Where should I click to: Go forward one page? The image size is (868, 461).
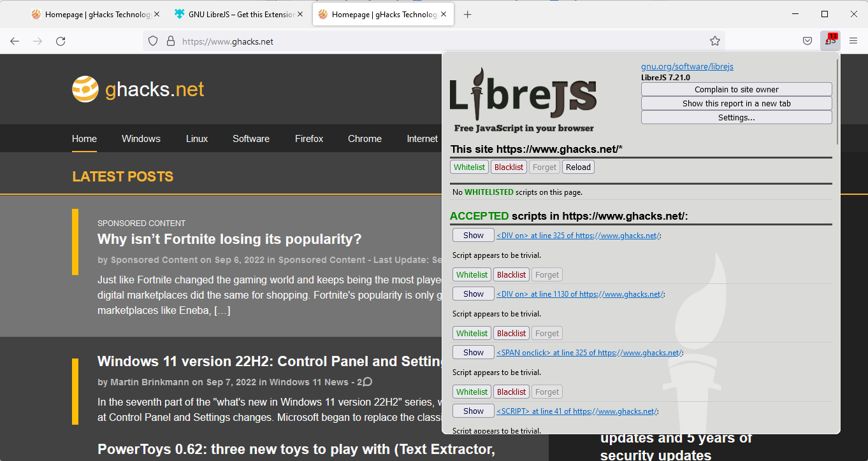point(38,41)
